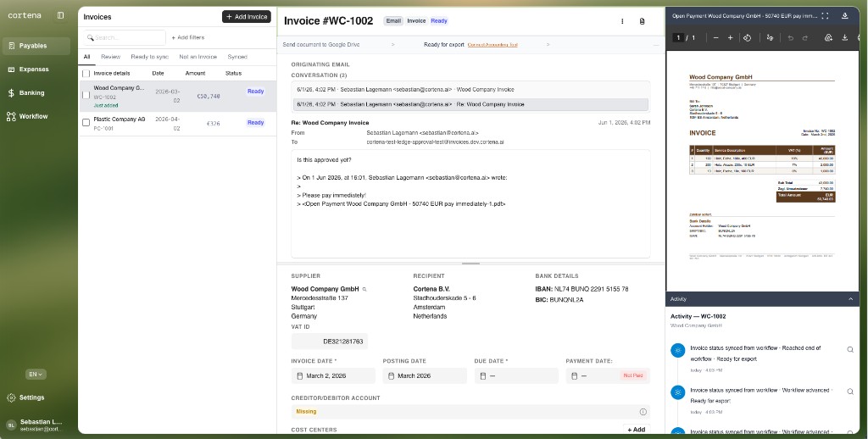Image resolution: width=868 pixels, height=439 pixels.
Task: Open Payables in the sidebar
Action: coord(36,46)
